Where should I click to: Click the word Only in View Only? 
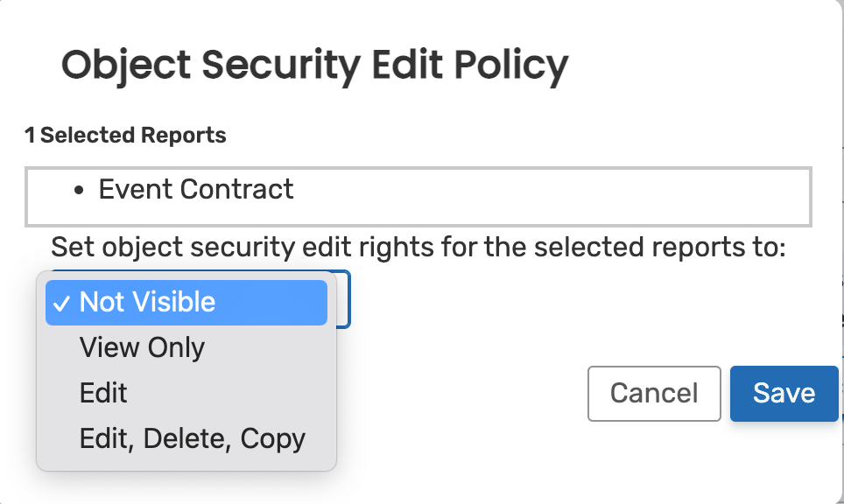coord(176,347)
